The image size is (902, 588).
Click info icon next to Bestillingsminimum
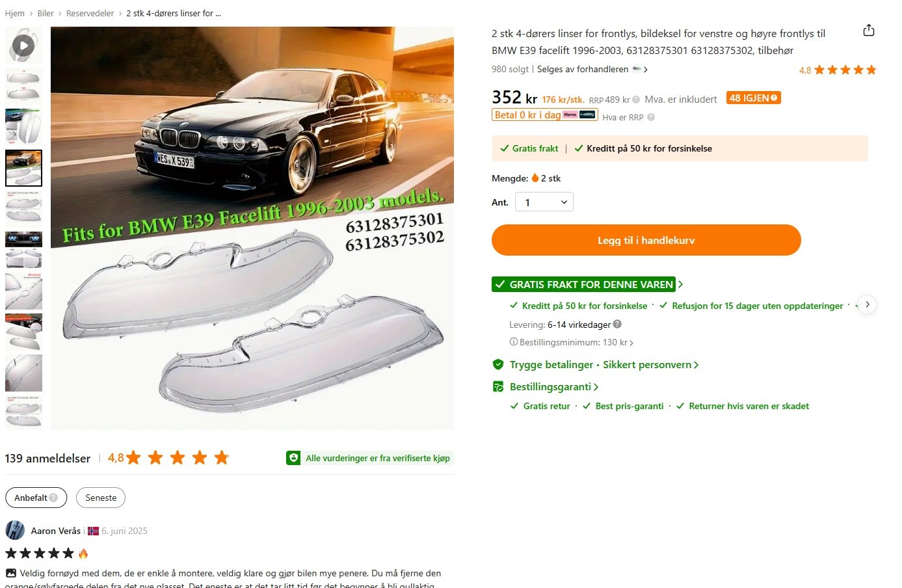pos(514,342)
